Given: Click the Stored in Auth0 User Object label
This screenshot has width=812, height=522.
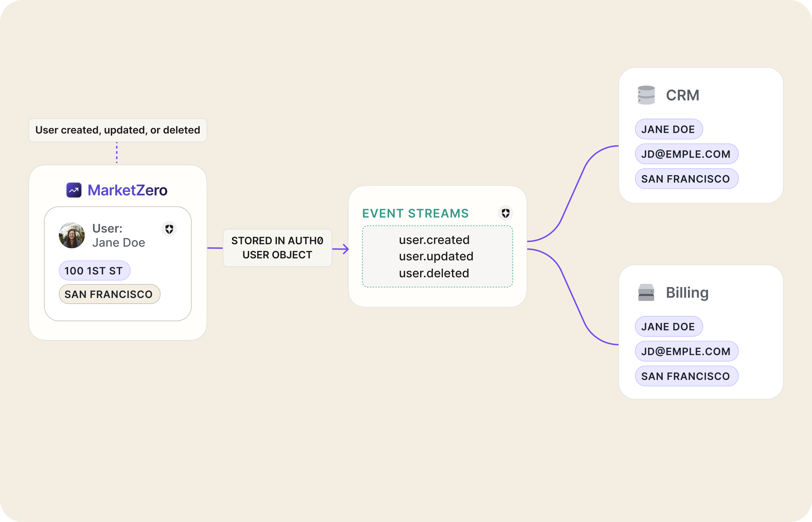Looking at the screenshot, I should 277,248.
